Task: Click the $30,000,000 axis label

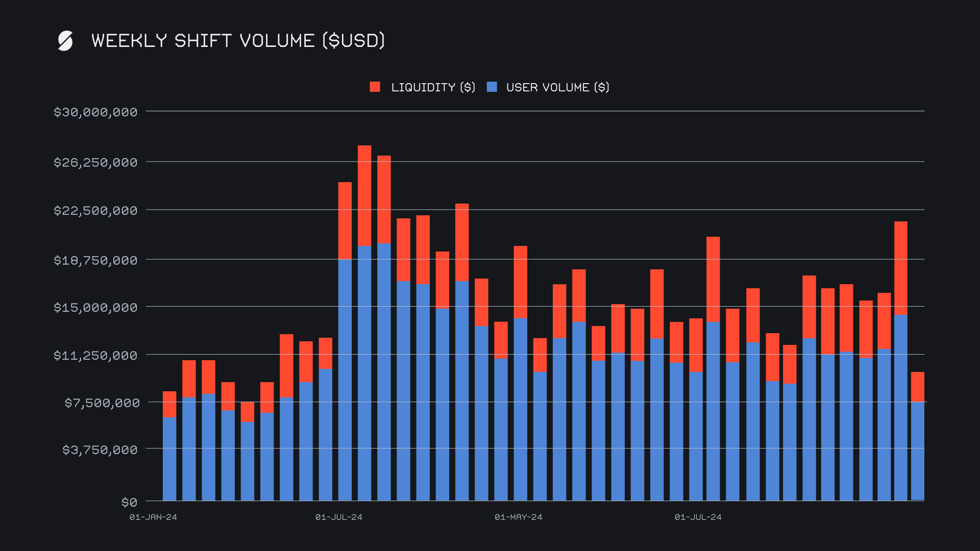Action: click(x=95, y=112)
